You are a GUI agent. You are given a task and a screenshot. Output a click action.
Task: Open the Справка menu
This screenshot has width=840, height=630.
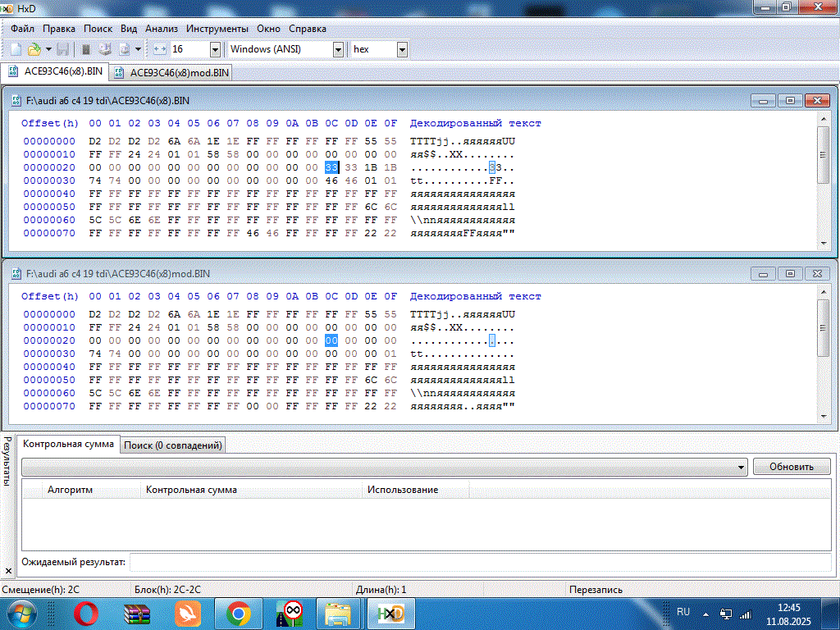point(308,29)
